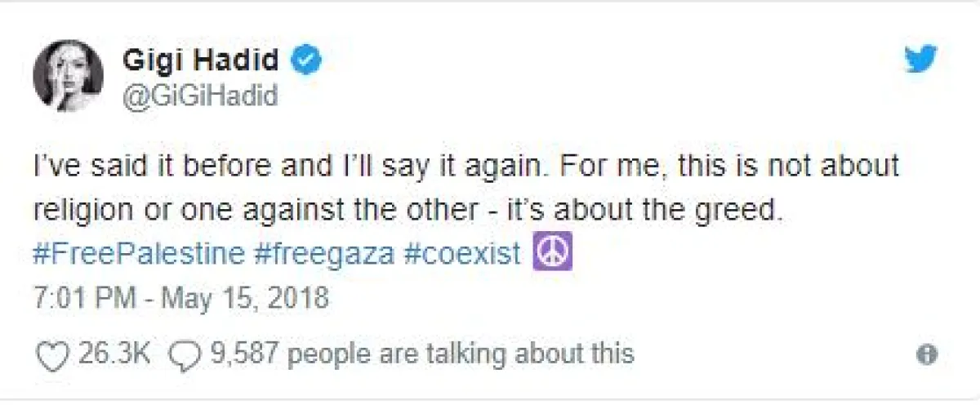Like the tweet with heart icon

[53, 354]
